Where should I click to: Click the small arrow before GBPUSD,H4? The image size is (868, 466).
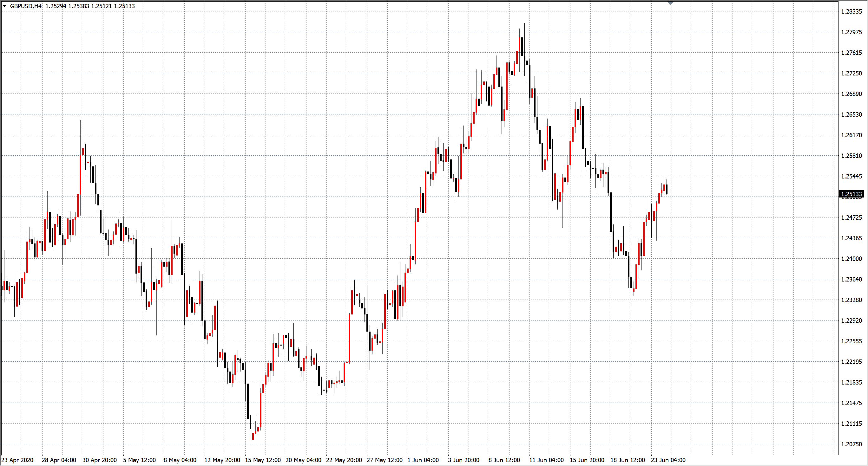(5, 6)
